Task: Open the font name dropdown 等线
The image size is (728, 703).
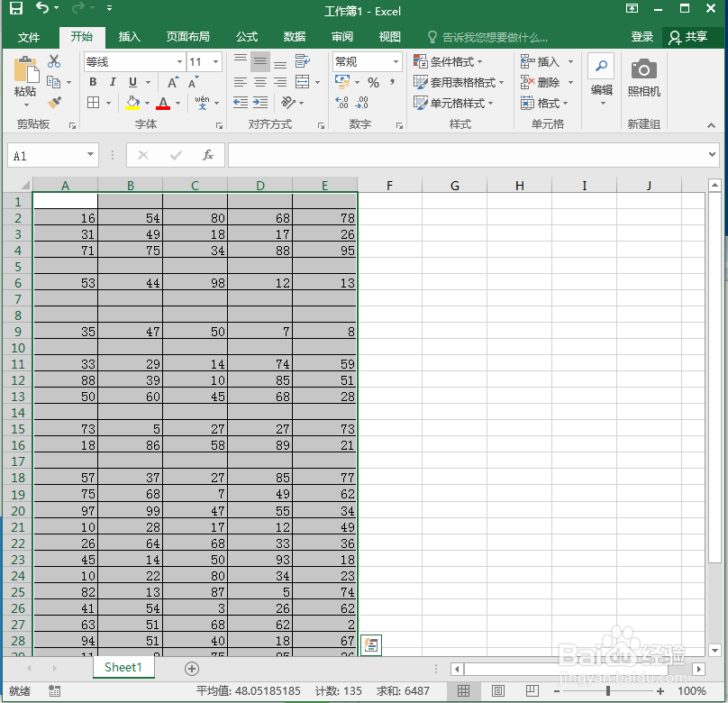Action: (x=179, y=62)
